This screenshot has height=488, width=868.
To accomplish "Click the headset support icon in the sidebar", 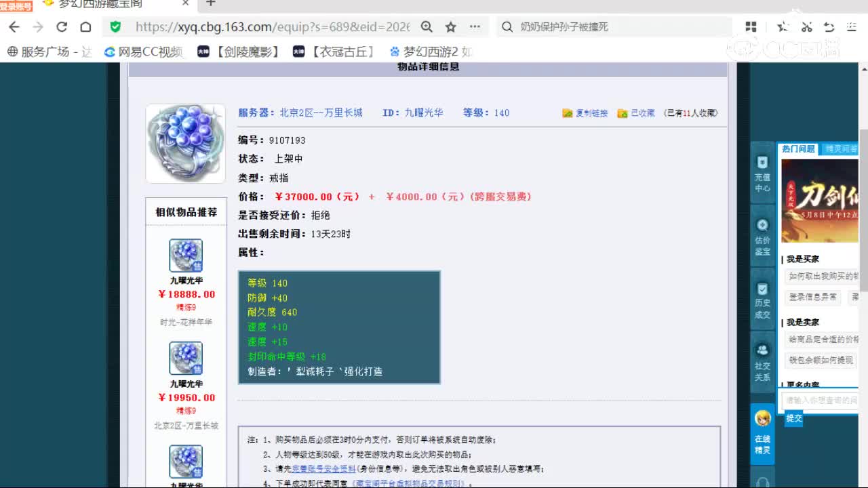I will pyautogui.click(x=763, y=482).
